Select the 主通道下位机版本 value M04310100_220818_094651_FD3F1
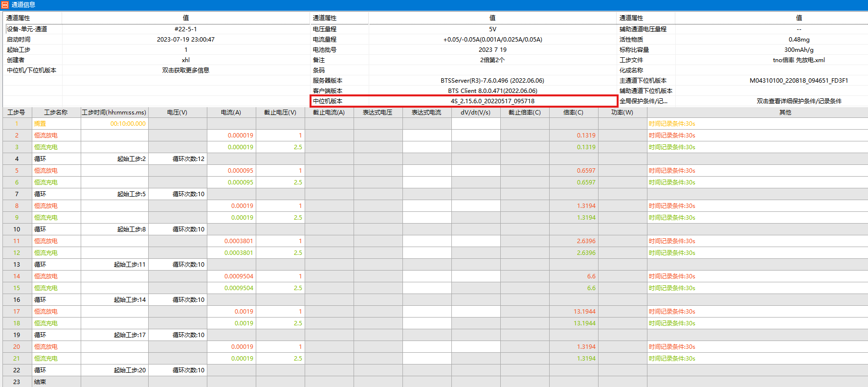Viewport: 868px width, 387px height. (799, 81)
